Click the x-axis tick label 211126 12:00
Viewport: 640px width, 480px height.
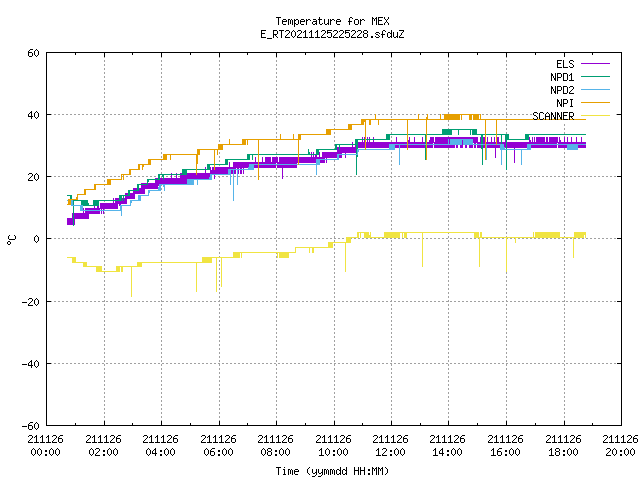coord(391,446)
